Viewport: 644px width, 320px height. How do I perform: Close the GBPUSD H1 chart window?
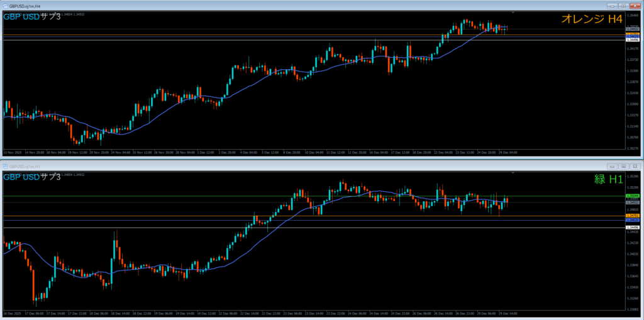pos(634,167)
